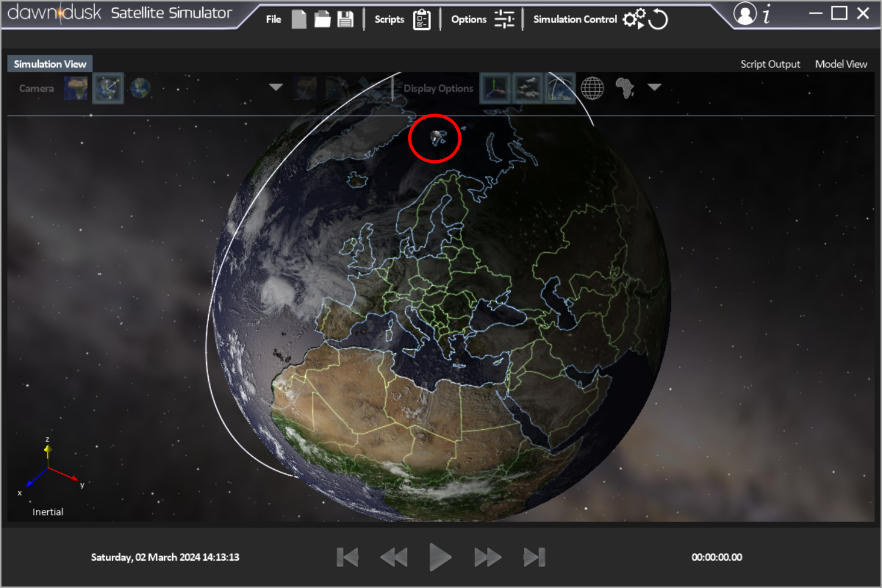Toggle orbit path display option

560,88
